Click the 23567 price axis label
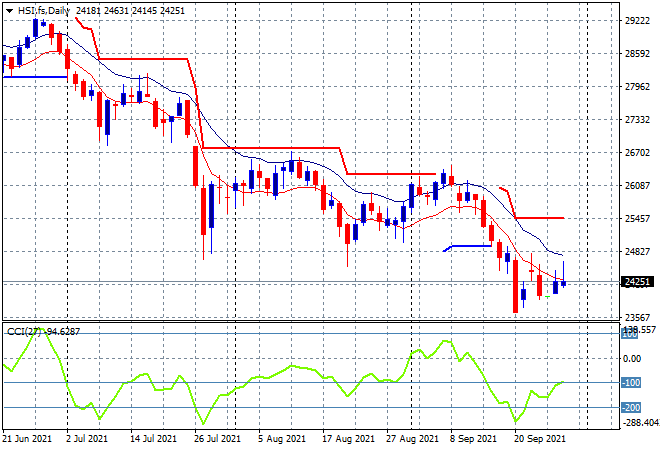 coord(637,317)
